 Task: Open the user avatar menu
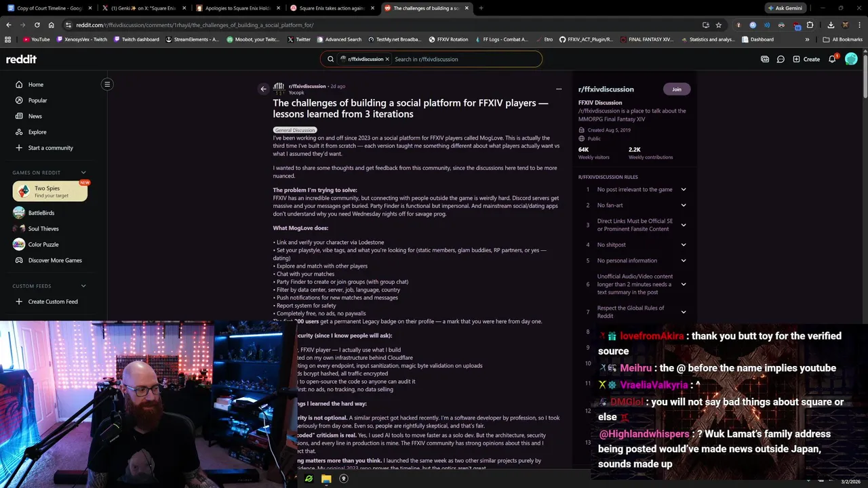[x=851, y=59]
